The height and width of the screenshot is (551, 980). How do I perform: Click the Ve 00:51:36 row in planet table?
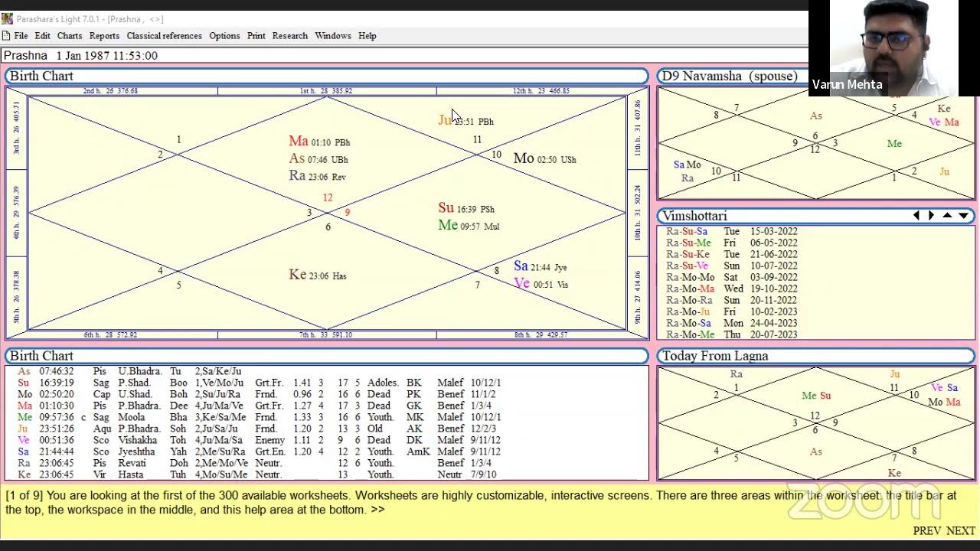click(x=259, y=440)
